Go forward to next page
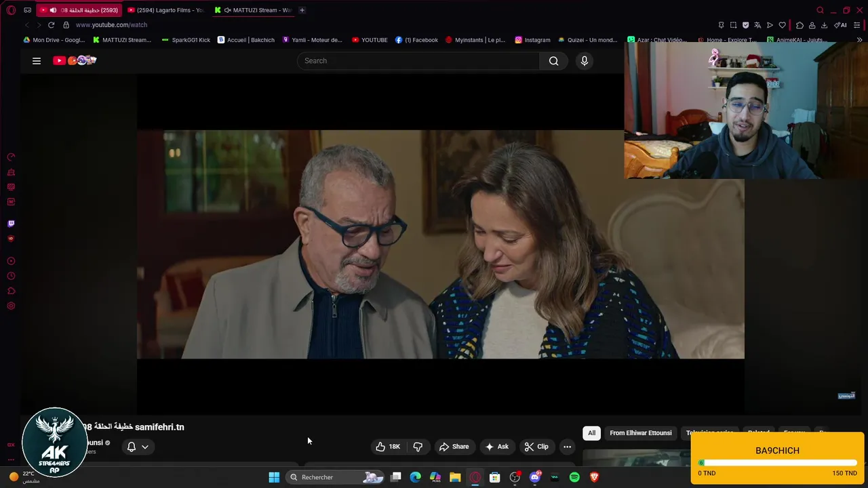 click(39, 25)
